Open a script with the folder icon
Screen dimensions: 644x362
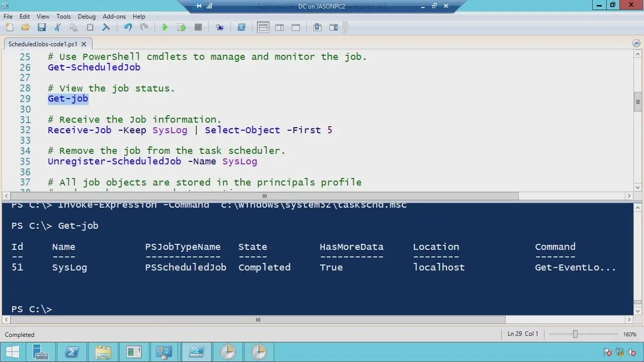click(x=25, y=27)
